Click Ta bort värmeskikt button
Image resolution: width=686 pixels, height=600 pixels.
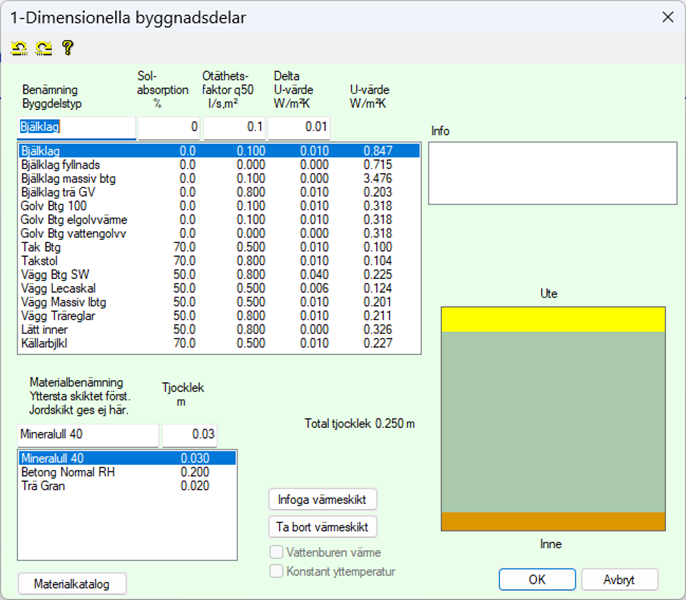point(322,527)
